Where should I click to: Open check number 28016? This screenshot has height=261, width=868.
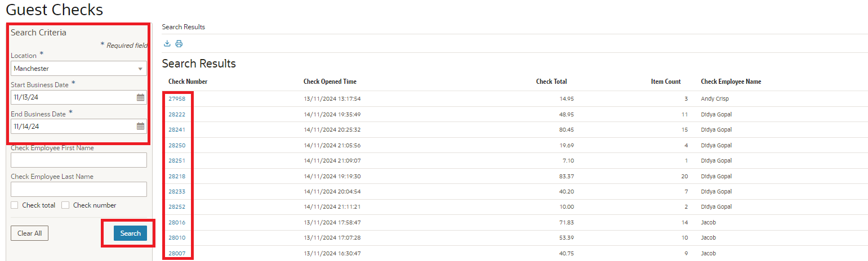[x=177, y=222]
